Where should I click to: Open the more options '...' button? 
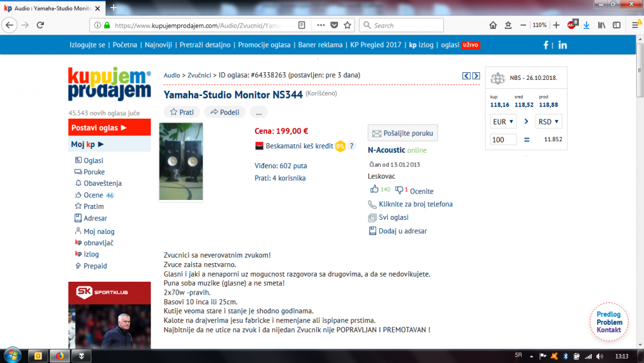(x=259, y=112)
